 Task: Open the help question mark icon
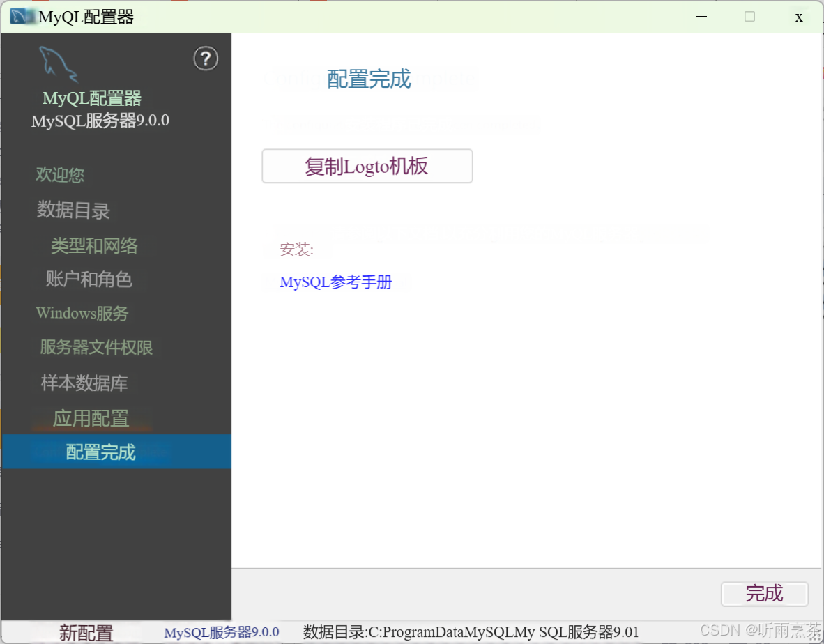[x=206, y=59]
